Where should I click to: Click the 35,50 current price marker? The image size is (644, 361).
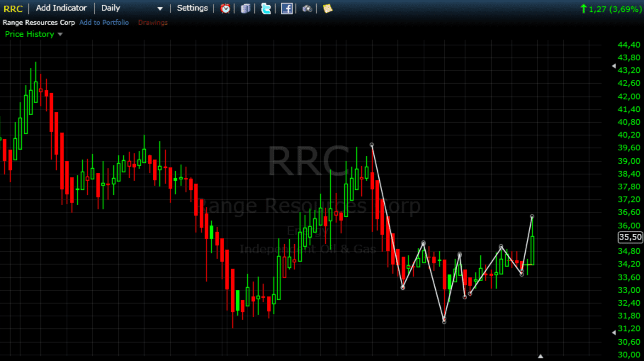[630, 237]
